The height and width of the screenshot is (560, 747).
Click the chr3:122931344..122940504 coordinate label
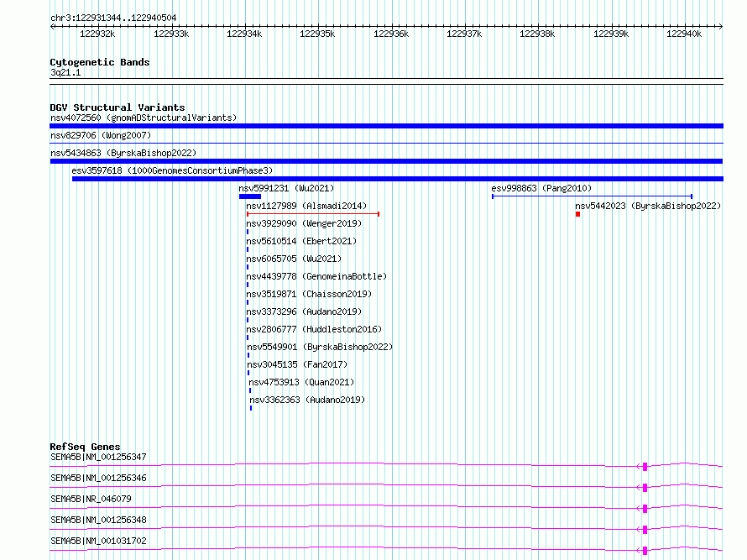tap(113, 18)
